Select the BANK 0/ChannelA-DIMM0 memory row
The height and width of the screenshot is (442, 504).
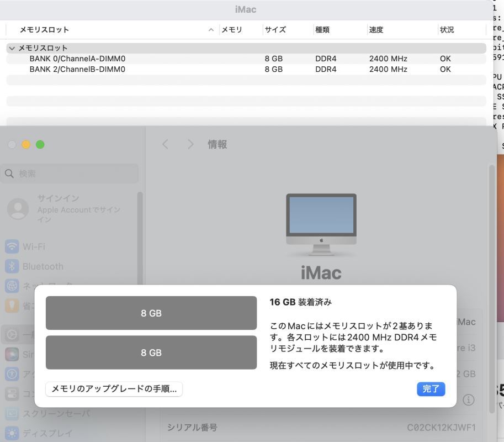click(x=77, y=58)
